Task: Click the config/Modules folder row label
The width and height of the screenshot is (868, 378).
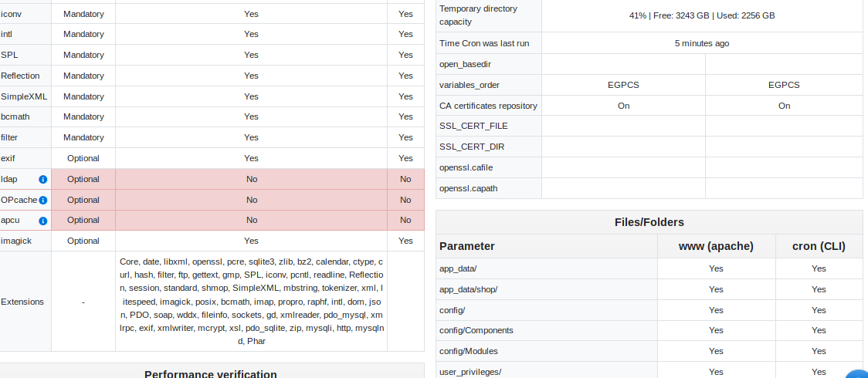Action: coord(468,352)
